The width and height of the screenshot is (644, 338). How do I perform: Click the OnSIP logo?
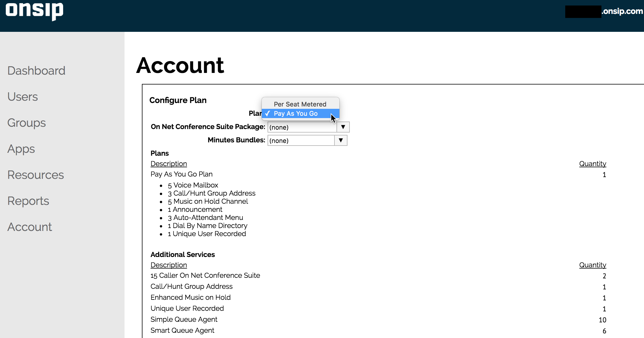(34, 11)
